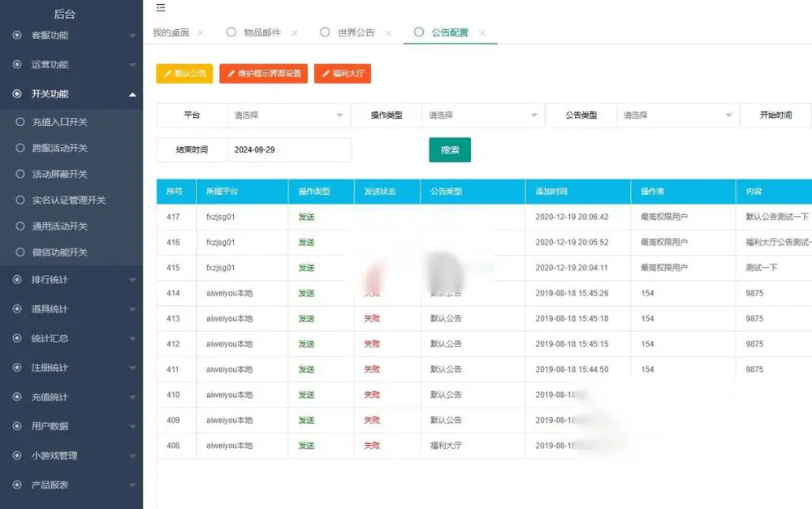Click green 发送 in row 411
Screen dimensions: 812x509
click(x=307, y=369)
